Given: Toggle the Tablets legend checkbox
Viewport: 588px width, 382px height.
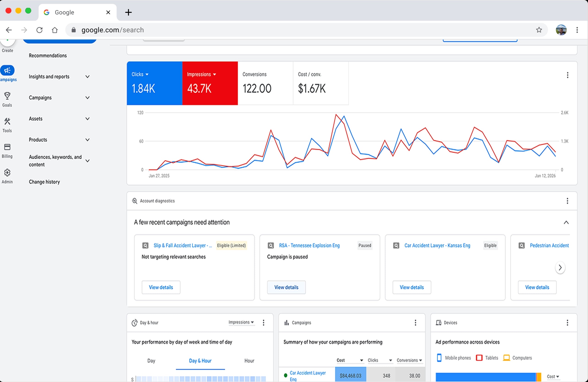Looking at the screenshot, I should click(x=479, y=358).
